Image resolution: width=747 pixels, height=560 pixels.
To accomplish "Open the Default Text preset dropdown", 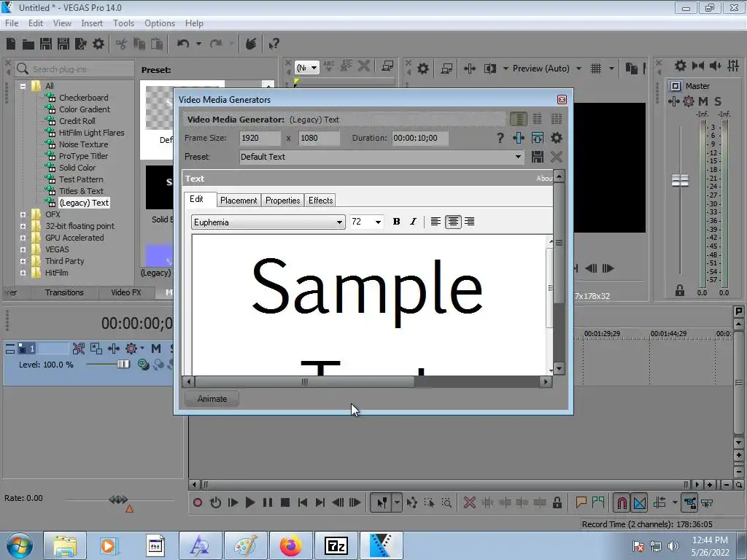I will coord(518,157).
